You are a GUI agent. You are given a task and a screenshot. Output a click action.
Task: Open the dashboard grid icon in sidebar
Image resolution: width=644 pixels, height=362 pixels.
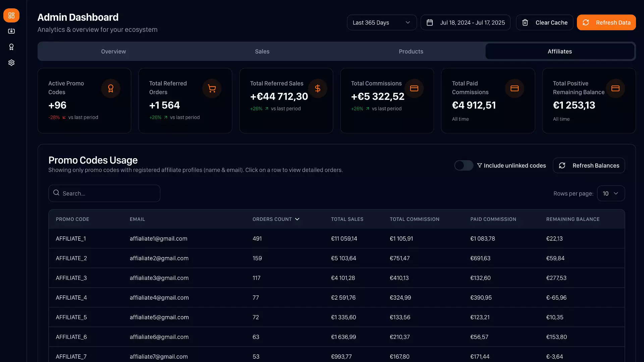click(11, 15)
